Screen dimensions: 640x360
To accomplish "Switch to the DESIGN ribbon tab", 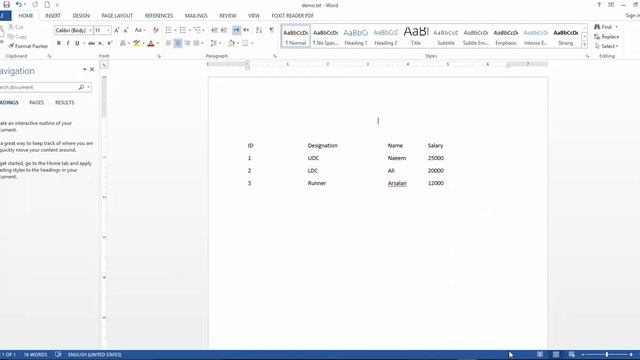I will coord(81,16).
